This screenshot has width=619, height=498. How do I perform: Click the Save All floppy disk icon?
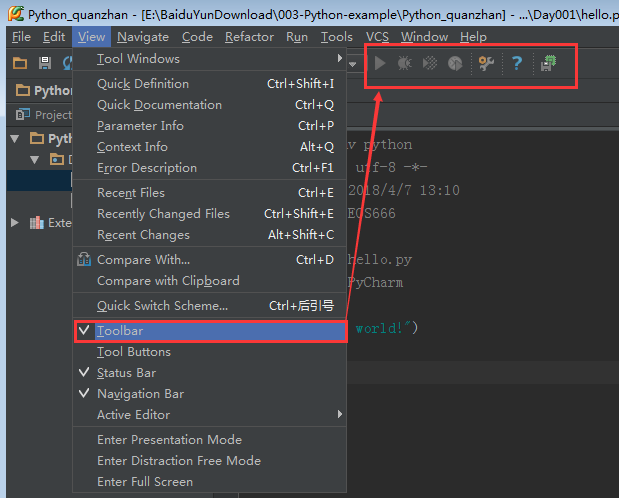45,63
